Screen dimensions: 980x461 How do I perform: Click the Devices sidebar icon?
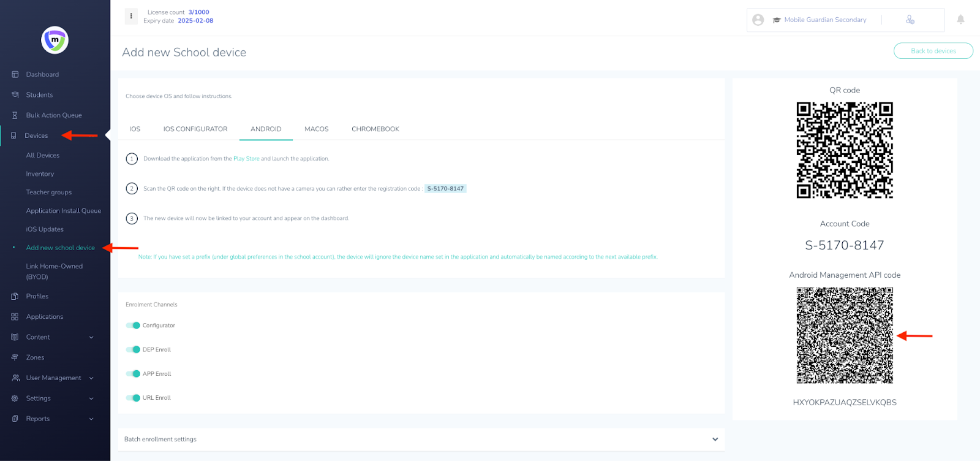tap(13, 135)
